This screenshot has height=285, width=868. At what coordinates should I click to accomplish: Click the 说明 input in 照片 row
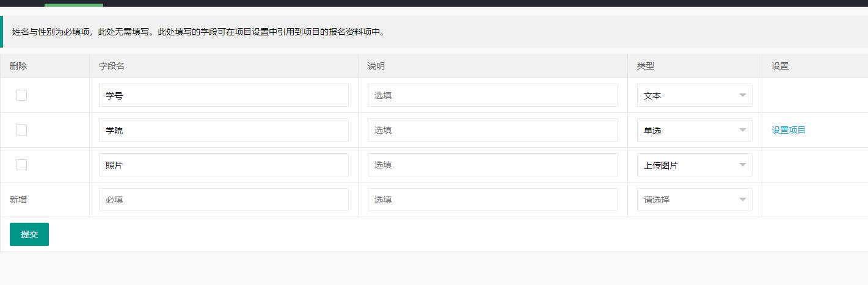click(x=493, y=165)
